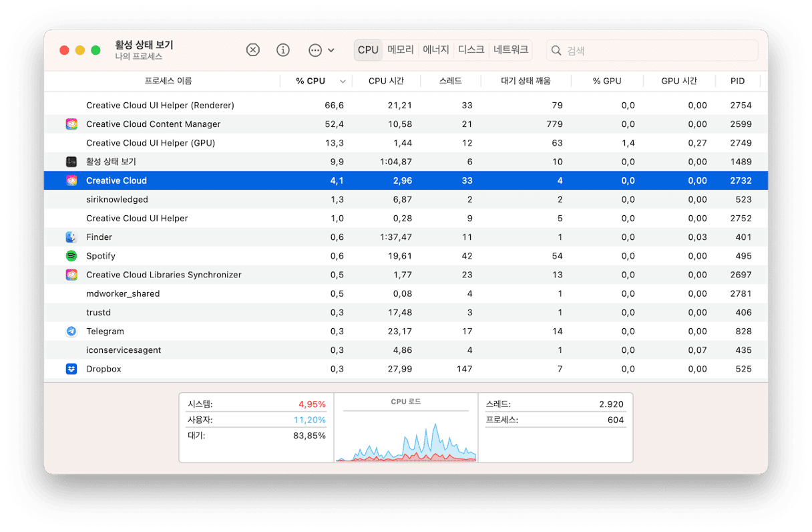This screenshot has height=532, width=812.
Task: Open the process info (i) toolbar icon
Action: coord(283,50)
